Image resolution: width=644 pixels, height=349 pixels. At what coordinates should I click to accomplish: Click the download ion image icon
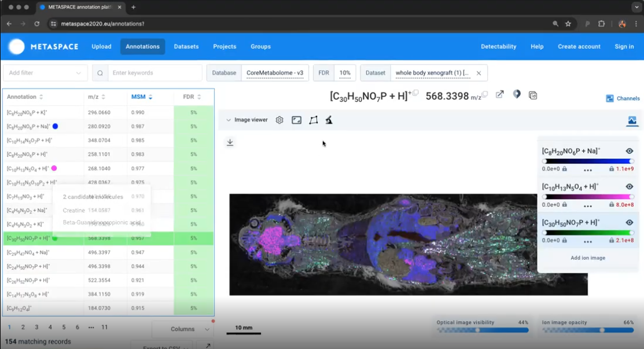coord(230,142)
